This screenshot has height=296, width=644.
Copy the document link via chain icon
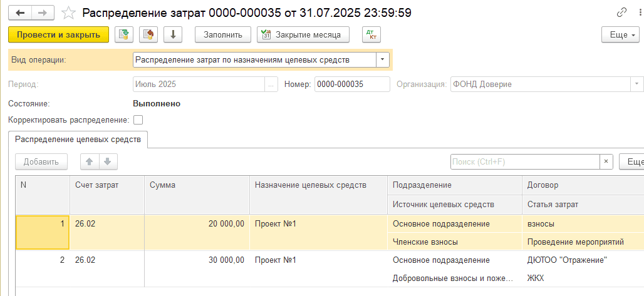(621, 13)
